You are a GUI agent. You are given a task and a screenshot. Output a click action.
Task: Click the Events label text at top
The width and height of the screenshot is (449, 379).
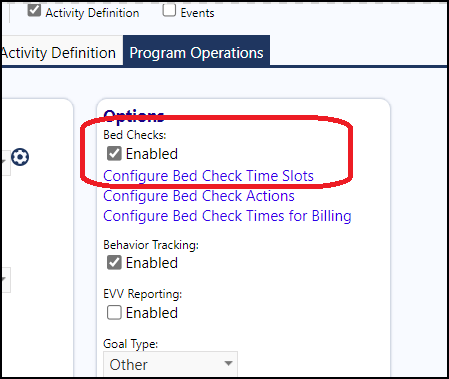tap(197, 13)
